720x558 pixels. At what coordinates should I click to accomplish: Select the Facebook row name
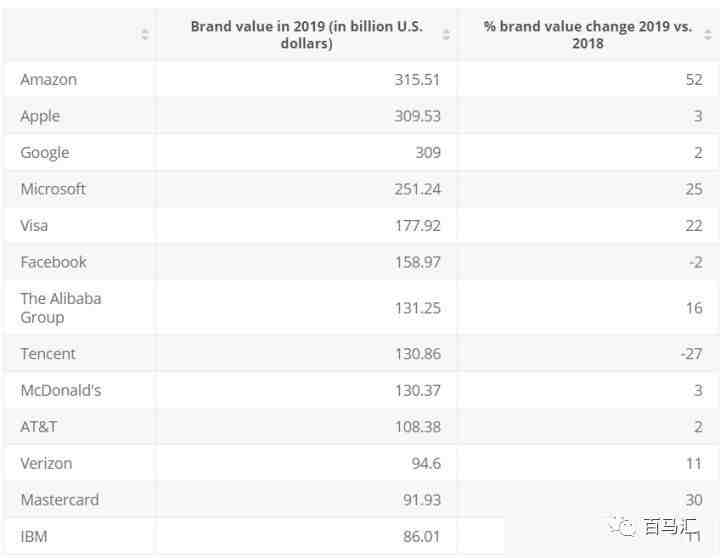pos(53,262)
